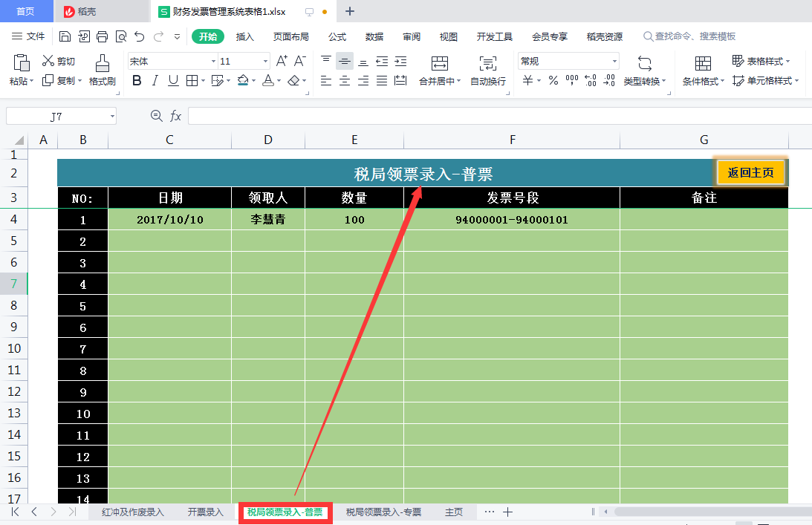This screenshot has width=812, height=525.
Task: Click Auto Wrap text icon
Action: coord(487,63)
